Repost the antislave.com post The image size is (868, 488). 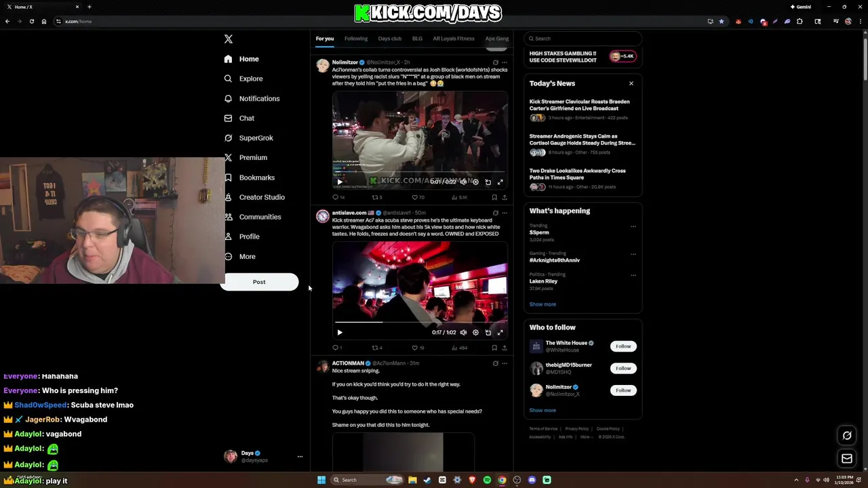pos(376,348)
